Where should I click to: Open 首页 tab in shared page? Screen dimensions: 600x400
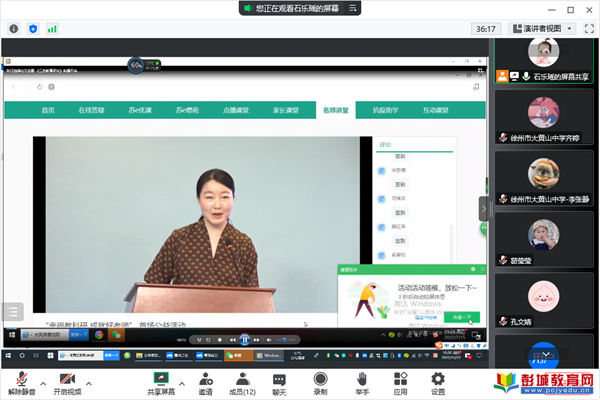pos(48,110)
